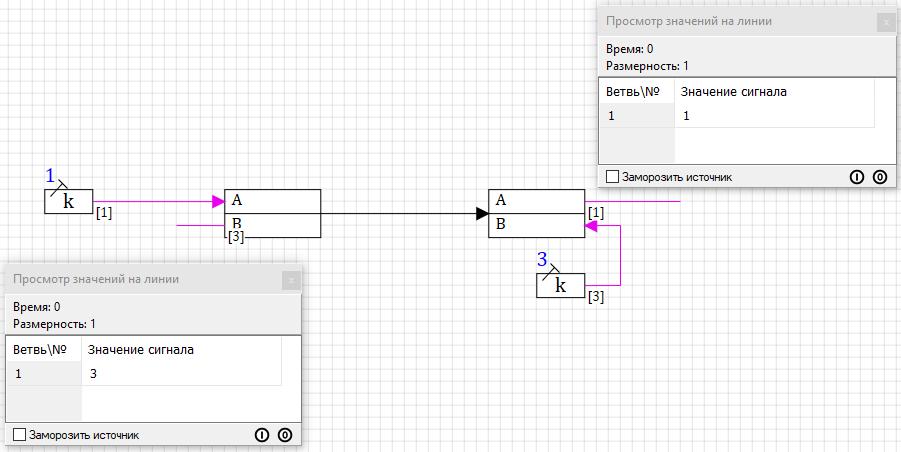Close the line viewer panel showing value 1
Image resolution: width=901 pixels, height=452 pixels.
tap(884, 21)
